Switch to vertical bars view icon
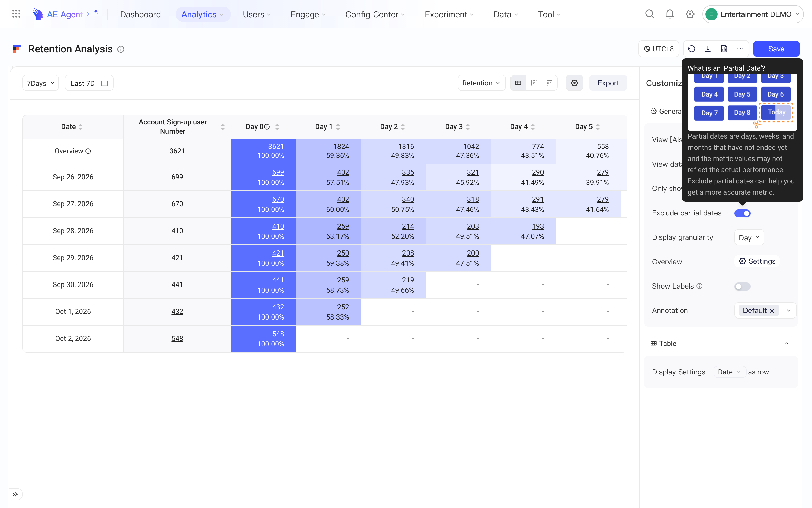 (534, 83)
